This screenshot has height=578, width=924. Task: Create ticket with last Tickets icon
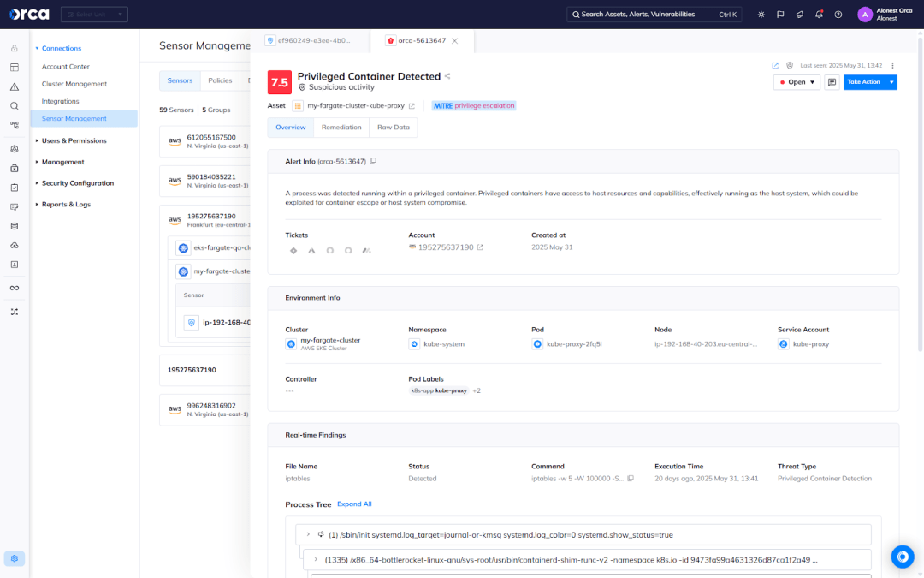366,251
